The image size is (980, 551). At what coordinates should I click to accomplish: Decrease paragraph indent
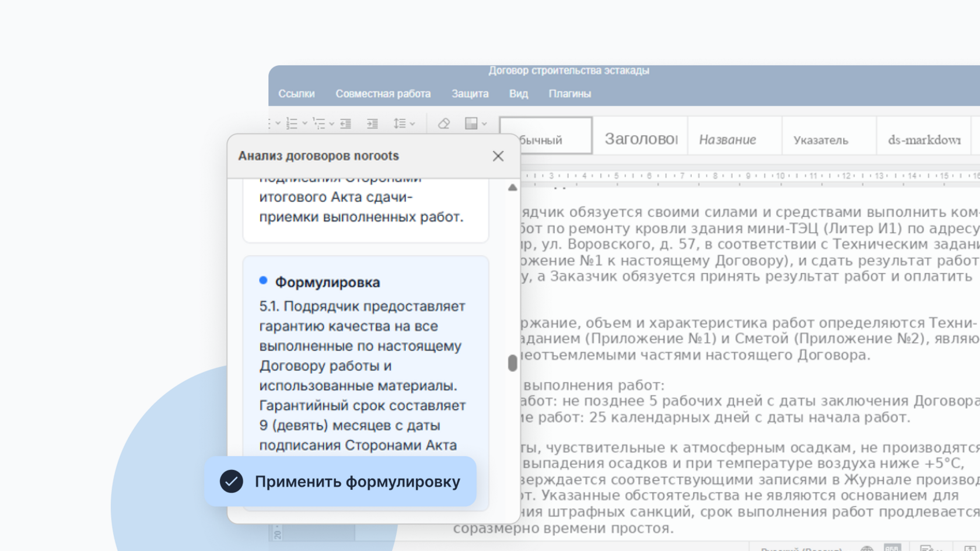coord(346,124)
